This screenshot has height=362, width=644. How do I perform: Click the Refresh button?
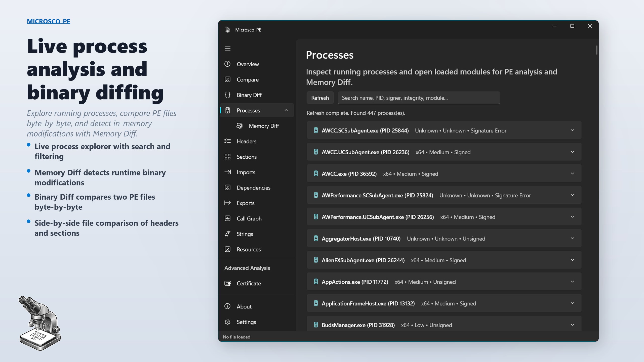point(320,98)
